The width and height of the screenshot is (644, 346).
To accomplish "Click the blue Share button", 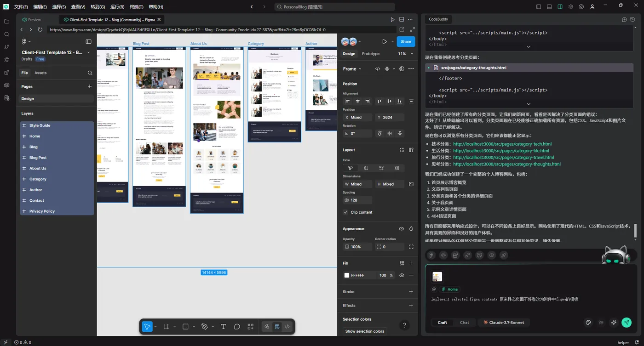I will 406,41.
